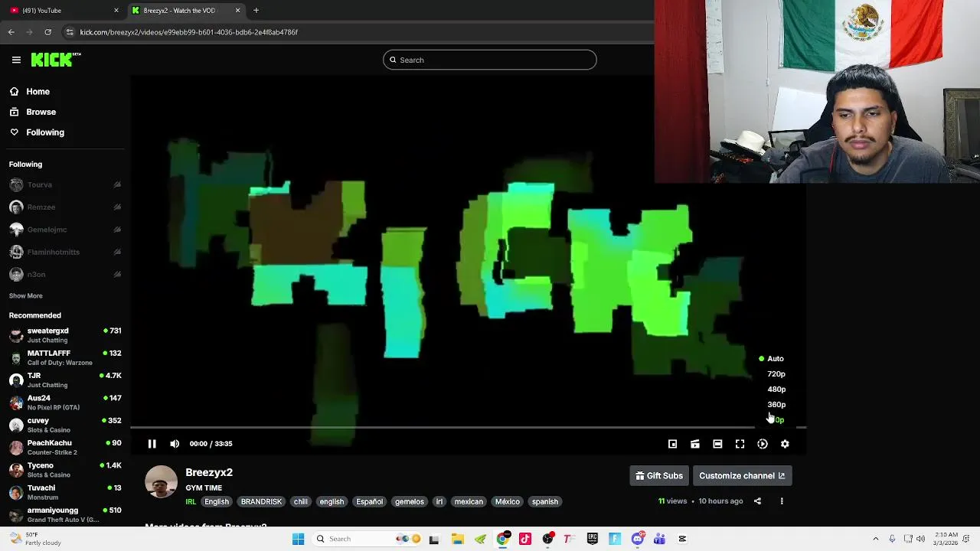Screen dimensions: 980x551
Task: Open Browse in sidebar
Action: 41,112
